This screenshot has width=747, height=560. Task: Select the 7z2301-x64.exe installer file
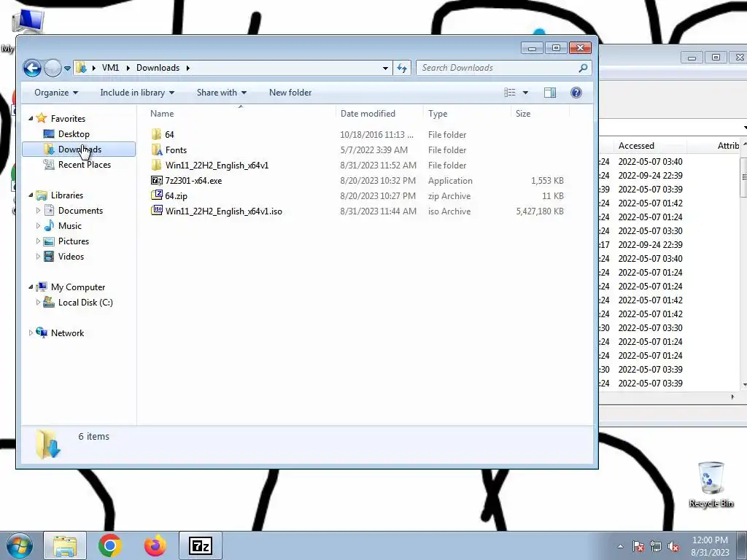coord(193,181)
